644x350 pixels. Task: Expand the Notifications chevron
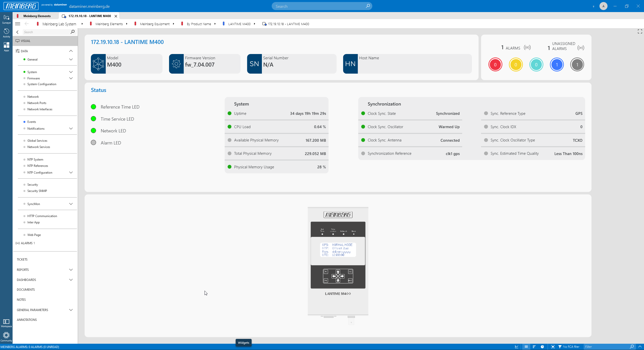[71, 129]
